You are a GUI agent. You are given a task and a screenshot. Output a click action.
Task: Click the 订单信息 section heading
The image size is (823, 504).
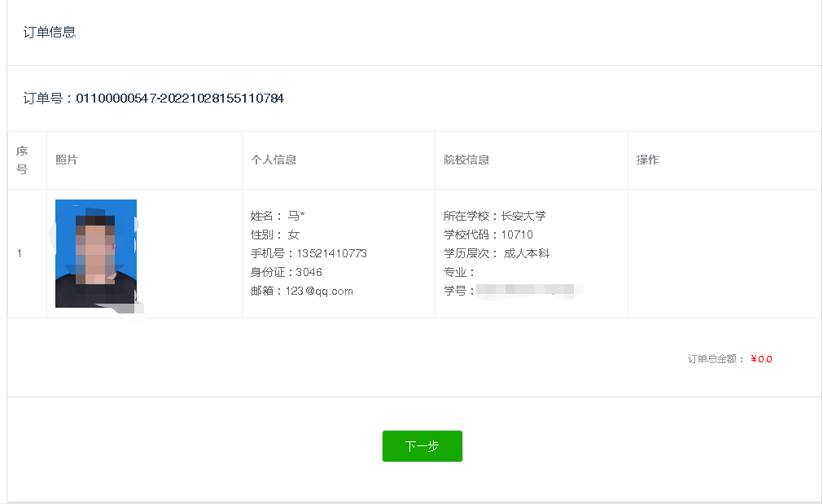[50, 33]
